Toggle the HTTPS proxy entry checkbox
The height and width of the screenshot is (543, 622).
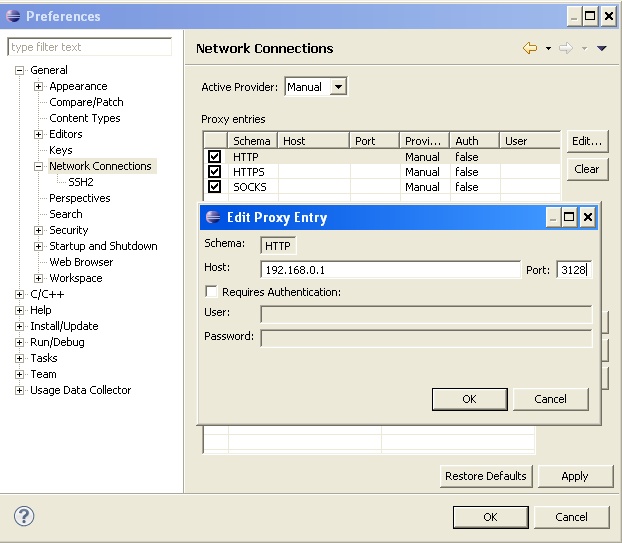tap(214, 172)
